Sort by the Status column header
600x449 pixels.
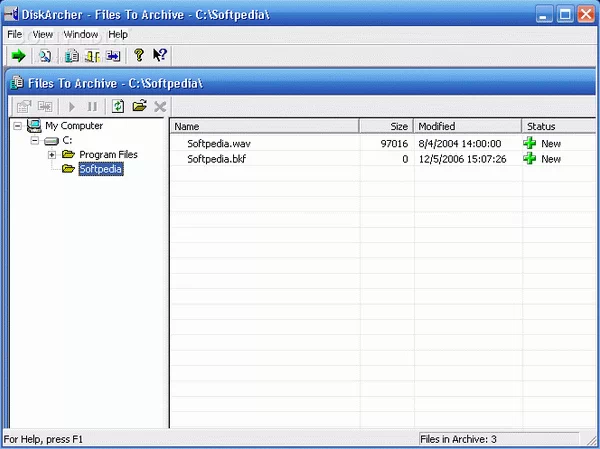pos(559,126)
